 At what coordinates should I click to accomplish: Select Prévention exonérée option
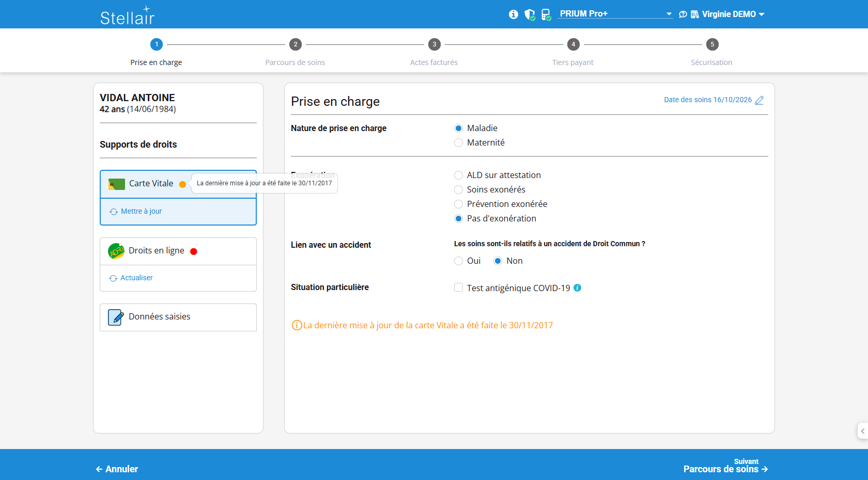458,204
